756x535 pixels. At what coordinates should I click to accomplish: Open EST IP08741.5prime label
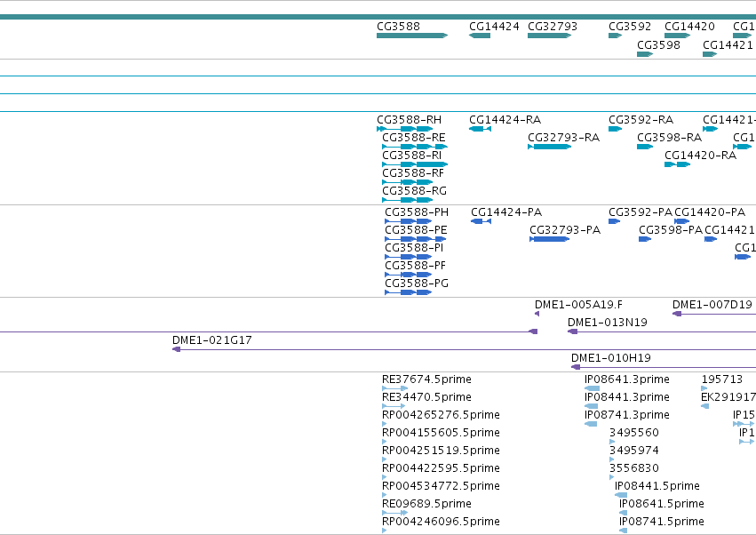[x=662, y=523]
